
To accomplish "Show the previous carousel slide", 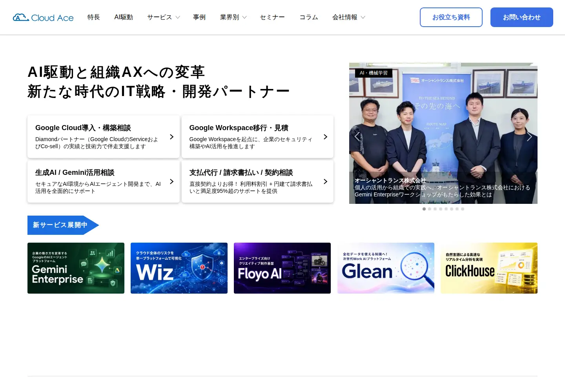I will pyautogui.click(x=357, y=136).
